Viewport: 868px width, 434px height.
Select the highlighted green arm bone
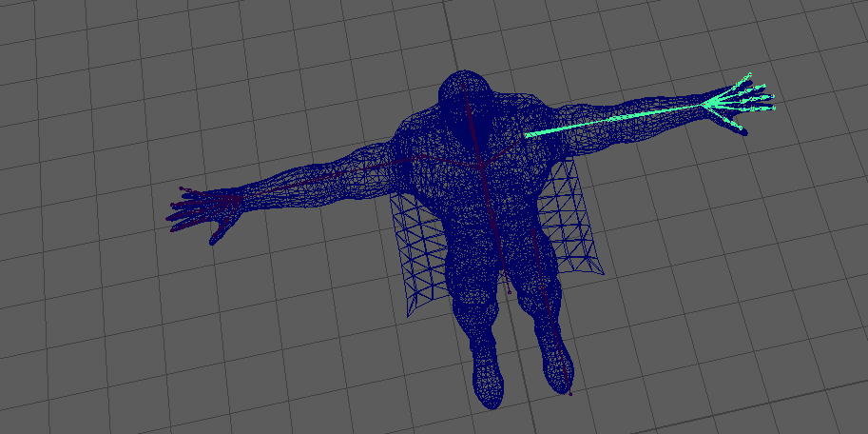[614, 119]
